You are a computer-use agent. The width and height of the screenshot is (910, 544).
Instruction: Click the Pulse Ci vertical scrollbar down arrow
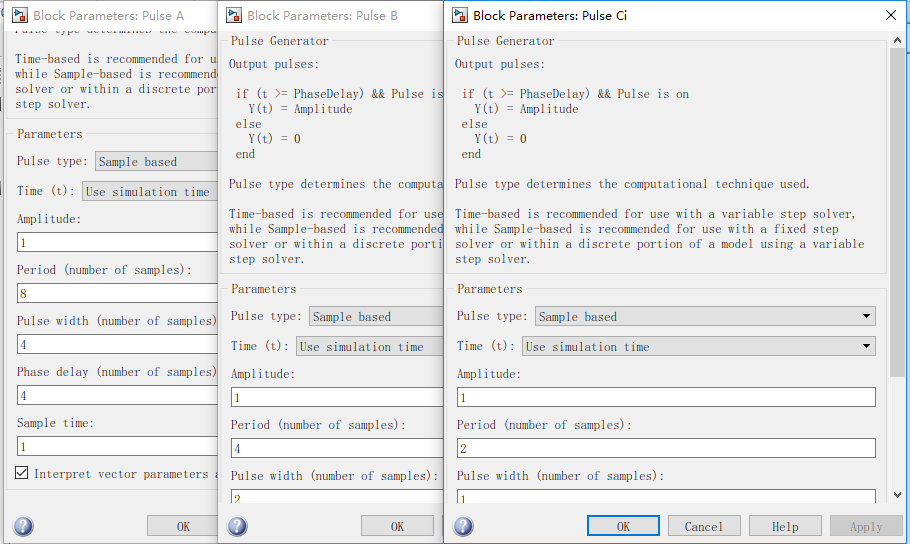click(897, 495)
